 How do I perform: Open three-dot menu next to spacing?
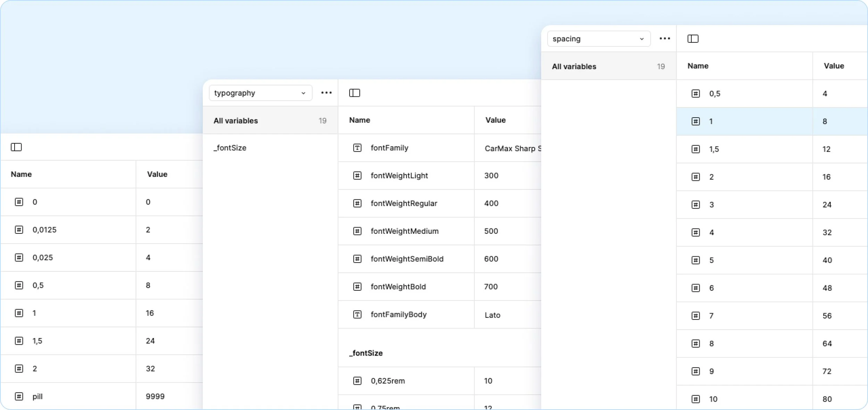pos(665,39)
